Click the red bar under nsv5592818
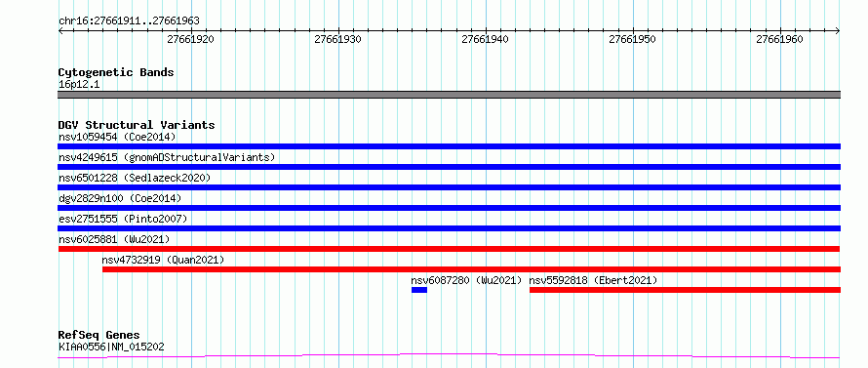 pyautogui.click(x=685, y=290)
